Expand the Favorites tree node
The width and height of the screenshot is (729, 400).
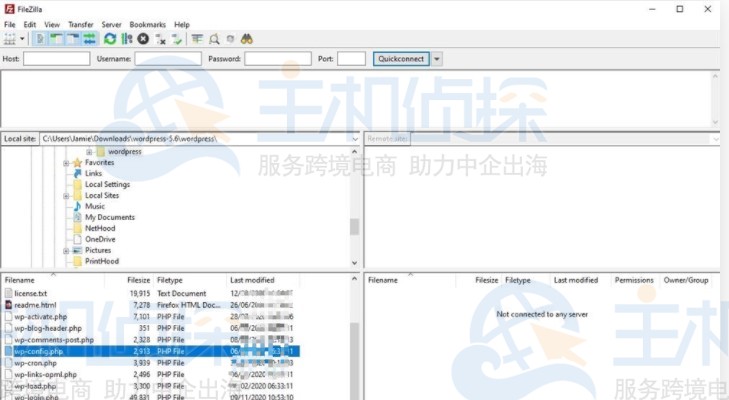coord(66,163)
